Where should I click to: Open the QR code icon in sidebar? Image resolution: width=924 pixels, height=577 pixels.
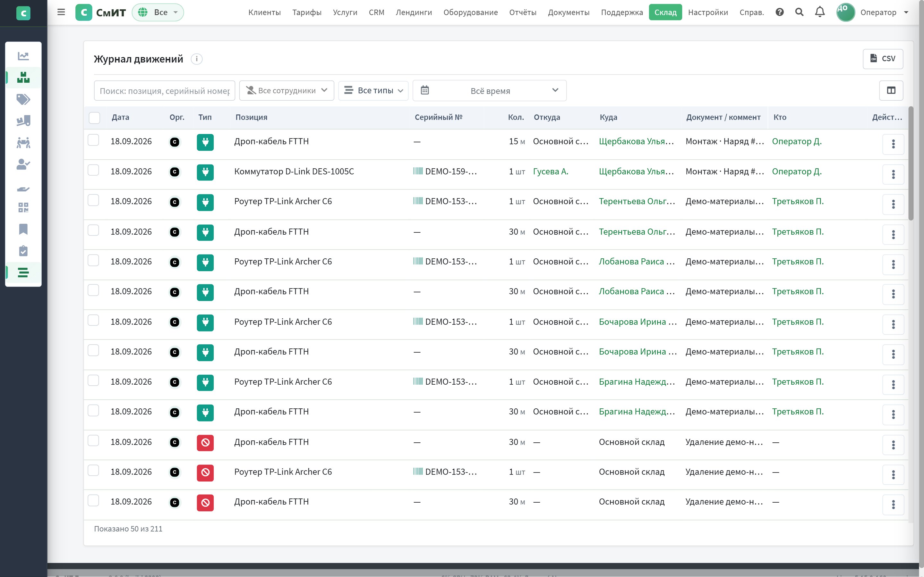23,208
